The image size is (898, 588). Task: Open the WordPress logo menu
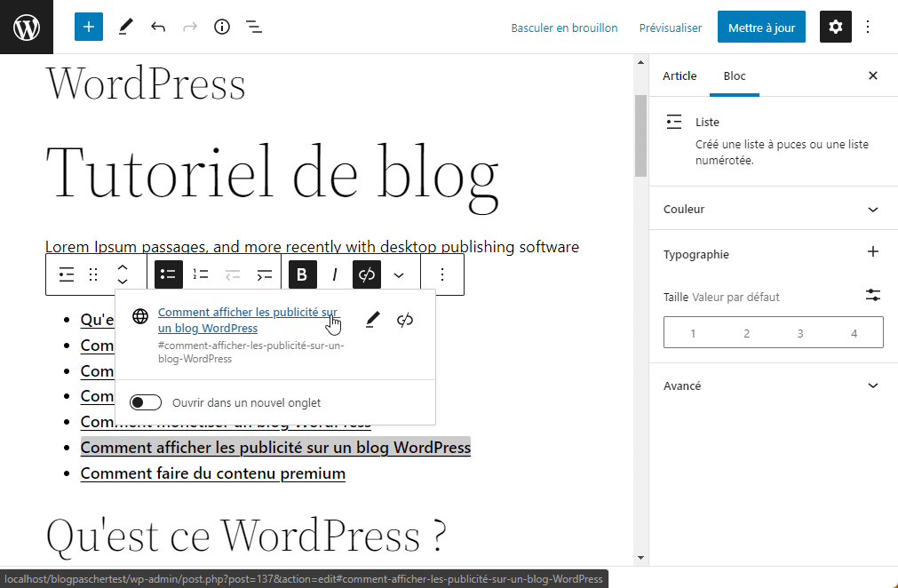tap(27, 27)
